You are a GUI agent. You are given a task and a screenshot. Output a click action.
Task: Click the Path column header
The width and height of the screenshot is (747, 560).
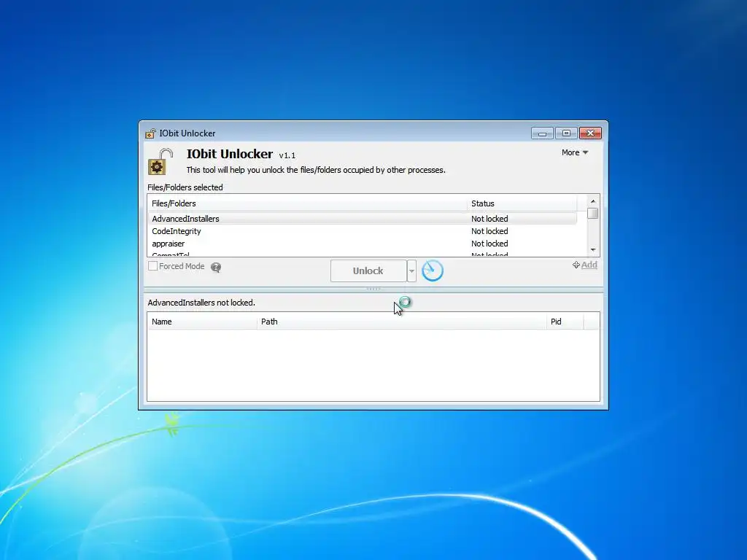(x=402, y=322)
